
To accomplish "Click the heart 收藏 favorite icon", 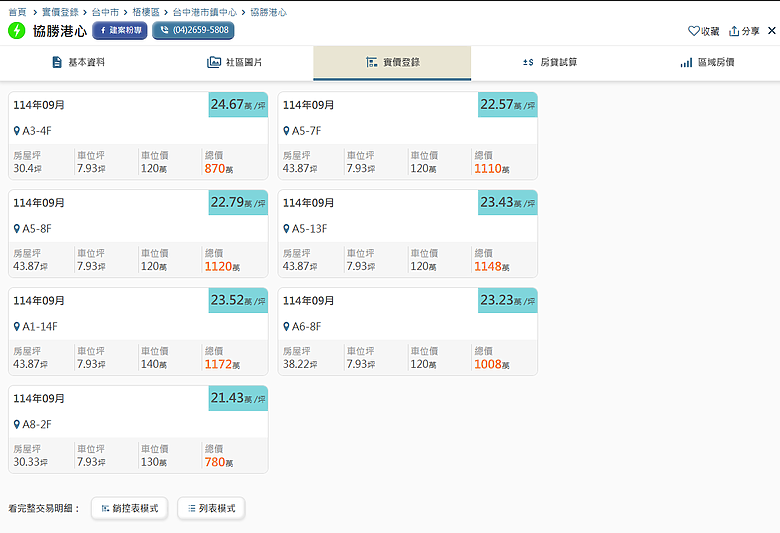I will (x=694, y=31).
